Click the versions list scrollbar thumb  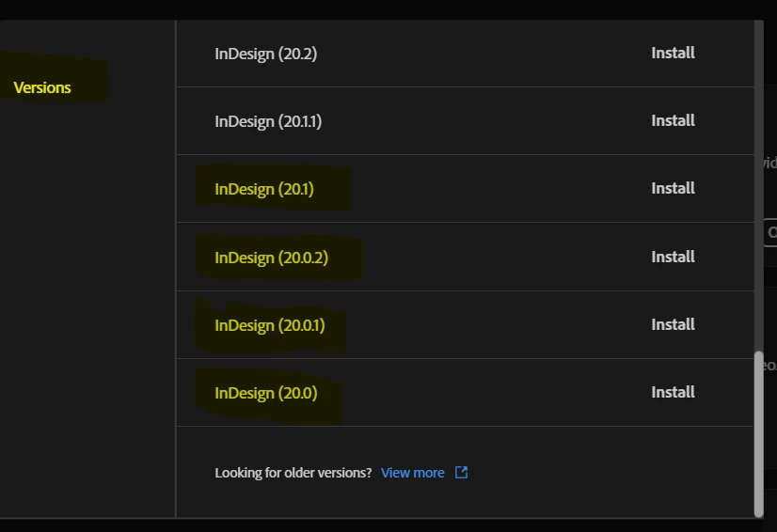[759, 434]
